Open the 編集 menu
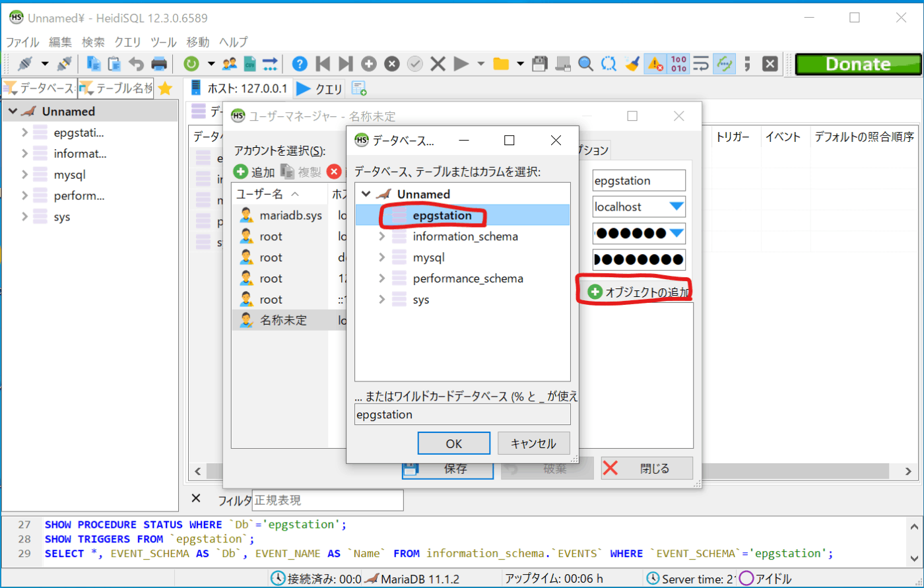924x588 pixels. [60, 42]
